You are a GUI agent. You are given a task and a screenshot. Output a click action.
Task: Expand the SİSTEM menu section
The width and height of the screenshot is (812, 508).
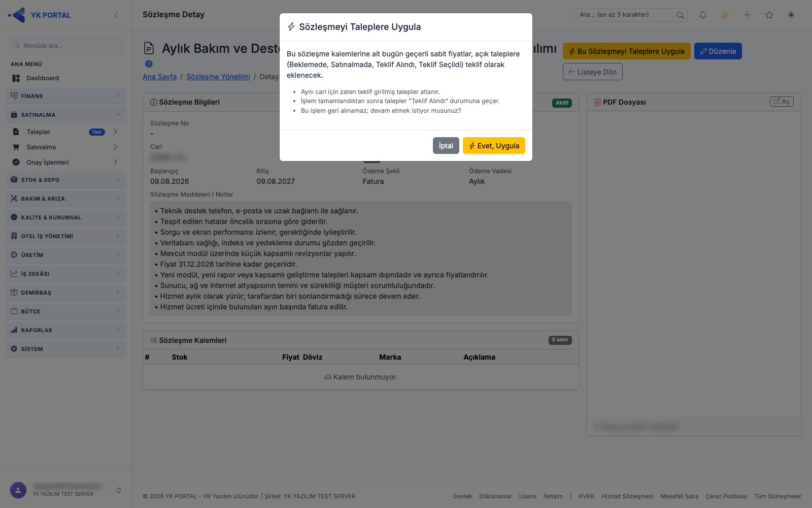(x=66, y=349)
